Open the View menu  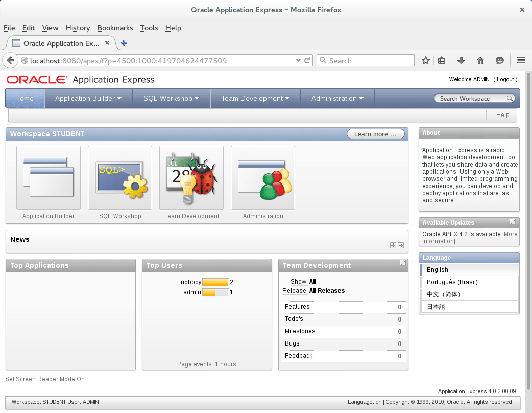(50, 28)
